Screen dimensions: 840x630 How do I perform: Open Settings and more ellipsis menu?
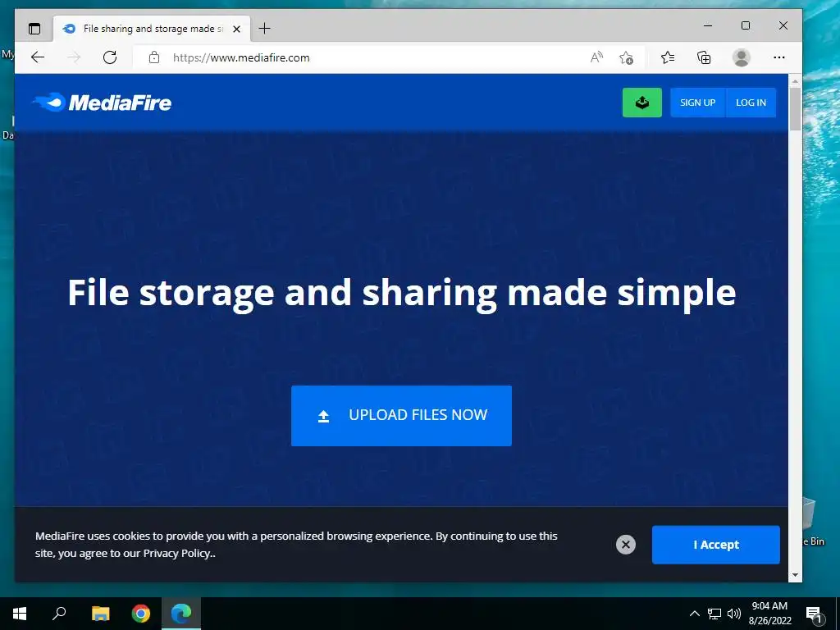point(779,57)
